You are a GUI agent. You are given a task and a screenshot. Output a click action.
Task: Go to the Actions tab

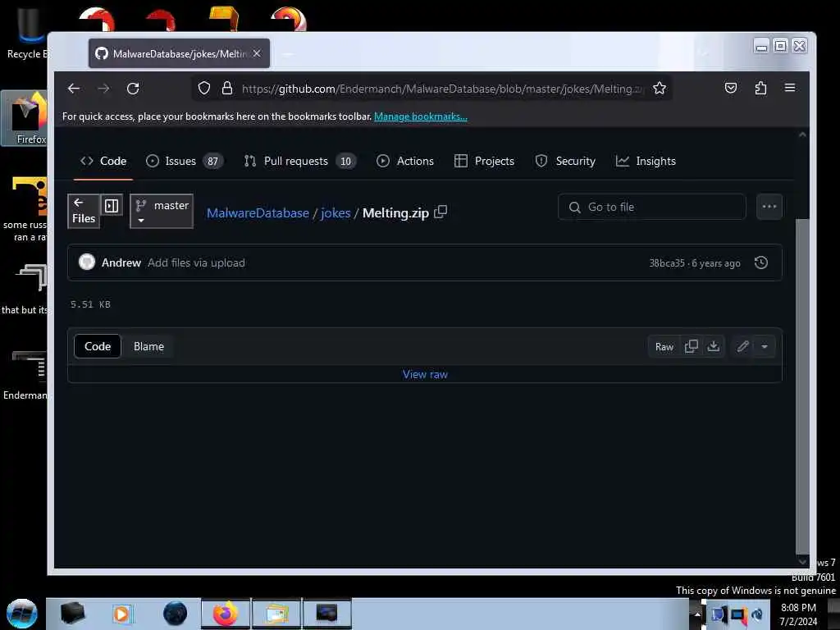point(405,161)
